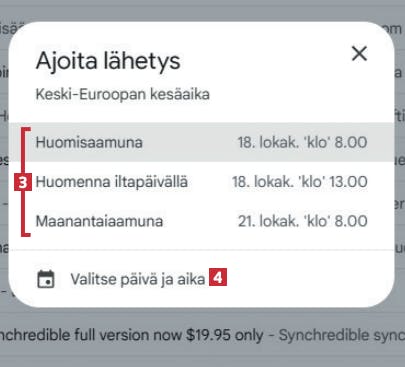Image resolution: width=405 pixels, height=367 pixels.
Task: Click the dimmed background above the dialog
Action: pos(202,10)
